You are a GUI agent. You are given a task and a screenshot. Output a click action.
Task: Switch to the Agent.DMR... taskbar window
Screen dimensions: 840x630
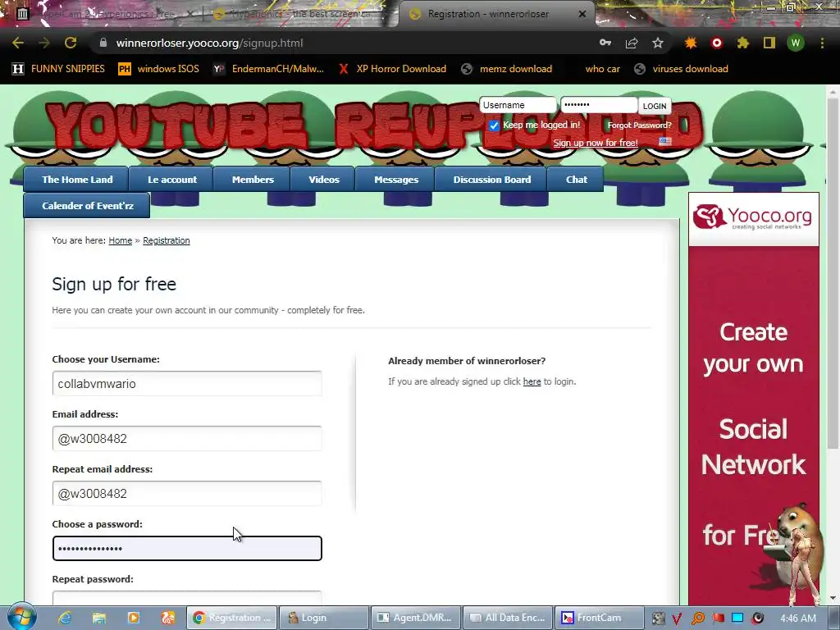pos(416,618)
